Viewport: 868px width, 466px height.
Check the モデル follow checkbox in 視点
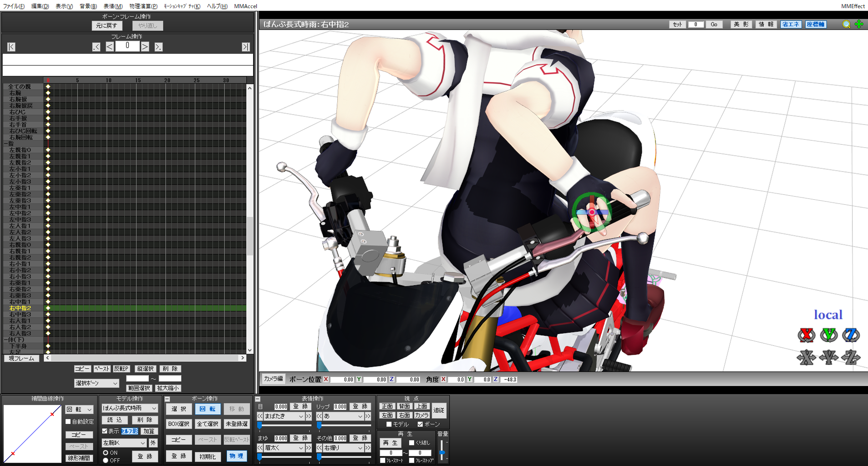(389, 424)
